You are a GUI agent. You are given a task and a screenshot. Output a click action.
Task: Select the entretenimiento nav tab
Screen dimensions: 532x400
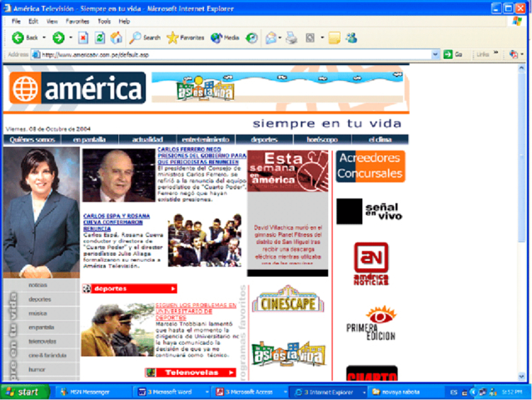point(206,139)
